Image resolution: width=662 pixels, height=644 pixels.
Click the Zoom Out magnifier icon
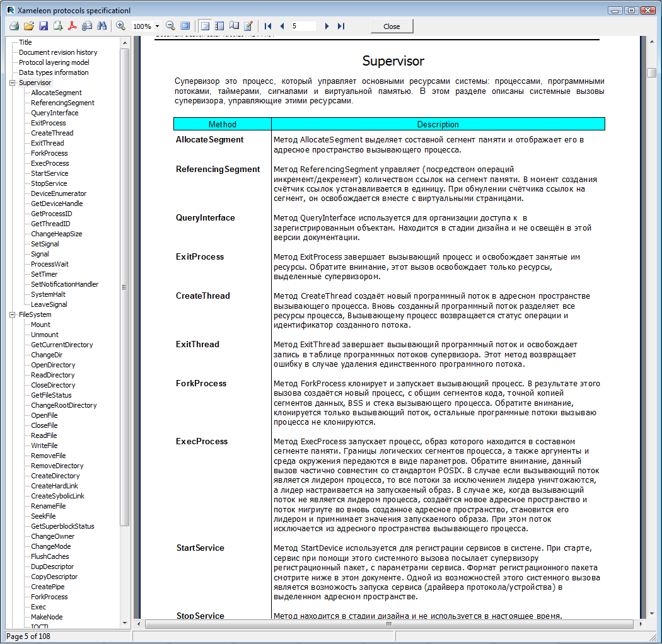(x=171, y=26)
